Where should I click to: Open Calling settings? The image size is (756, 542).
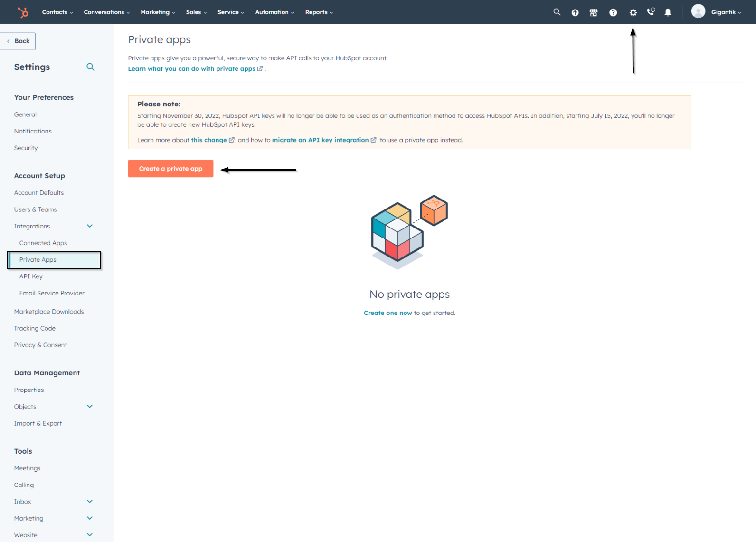click(x=24, y=485)
